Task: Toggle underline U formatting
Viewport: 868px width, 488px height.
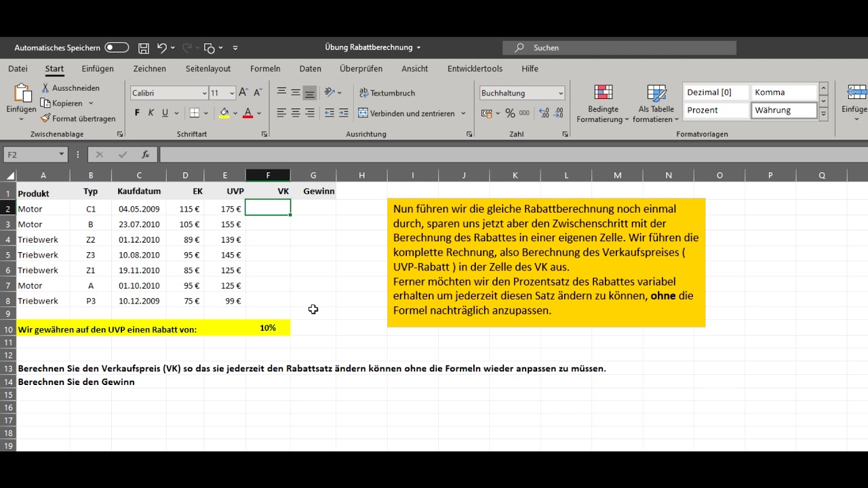Action: point(165,113)
